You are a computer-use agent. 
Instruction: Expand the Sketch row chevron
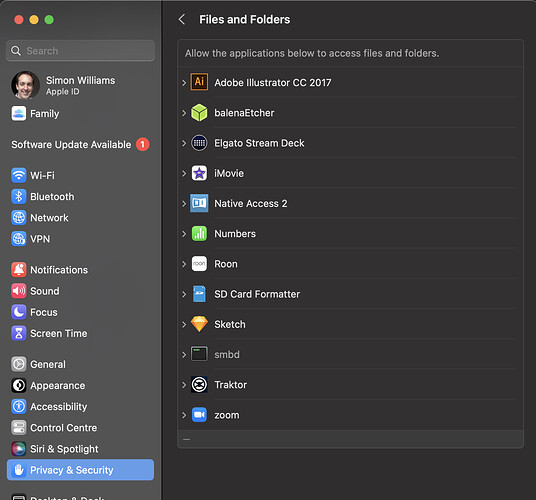(x=184, y=324)
